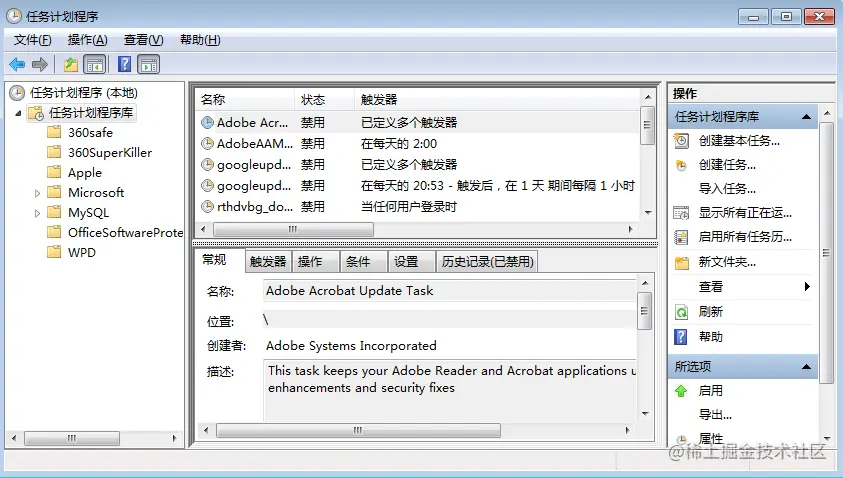Click details pane horizontal scrollbar thumb
Screen dimensions: 843x478
click(x=358, y=430)
